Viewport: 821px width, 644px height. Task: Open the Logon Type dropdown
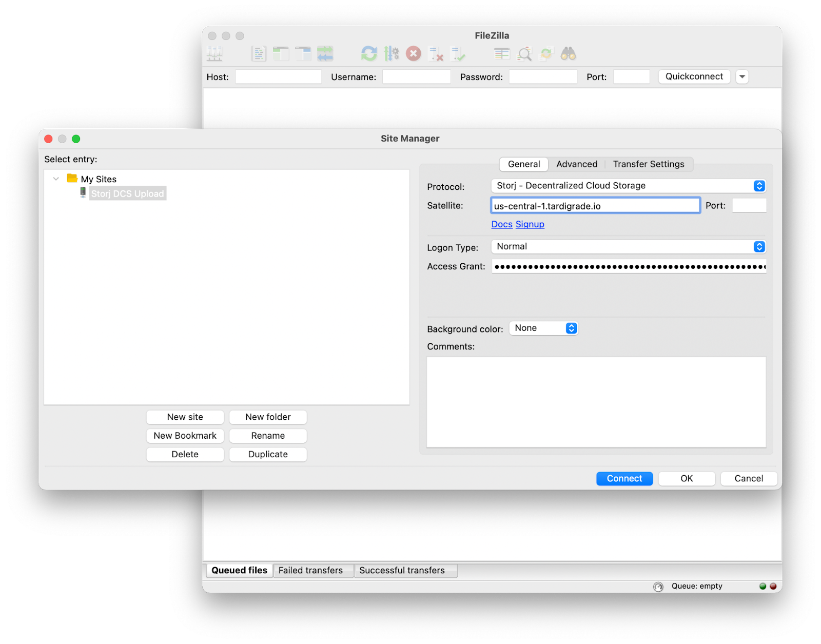[x=628, y=247]
